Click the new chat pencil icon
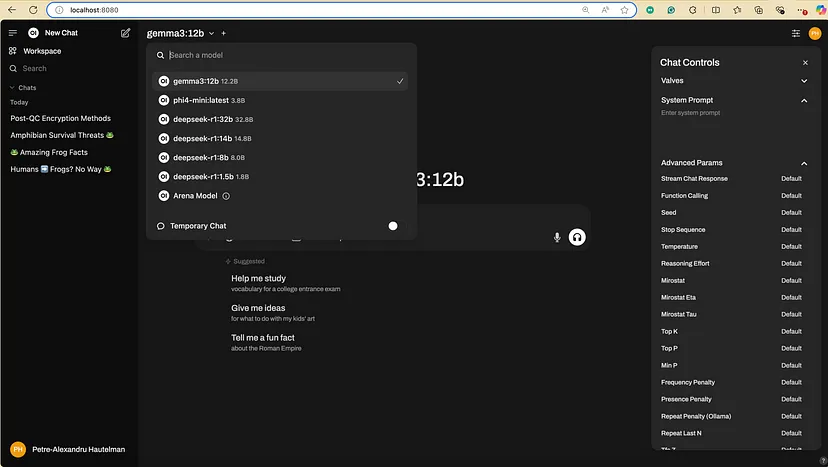828x467 pixels. [125, 33]
